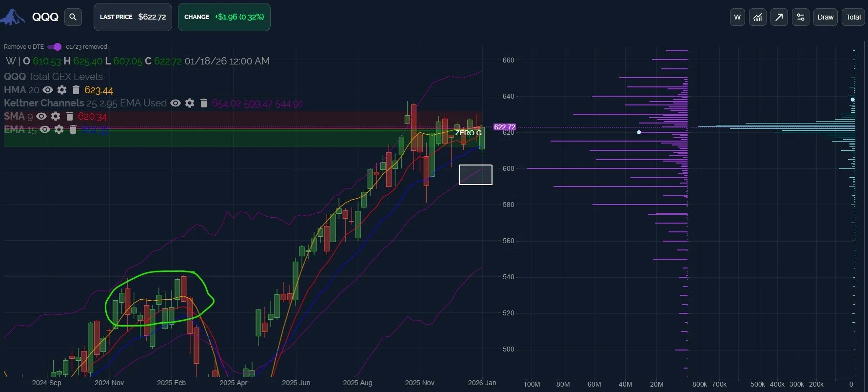Open the ticker search magnifier

pos(73,17)
